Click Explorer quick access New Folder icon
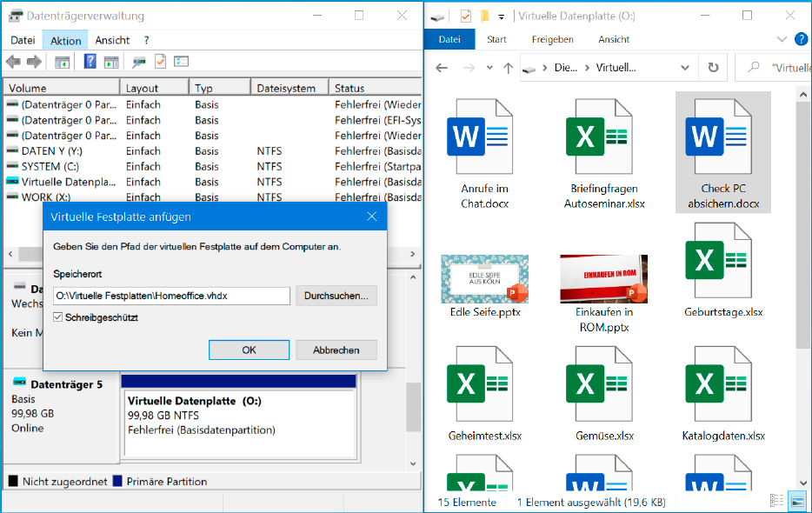 (485, 16)
